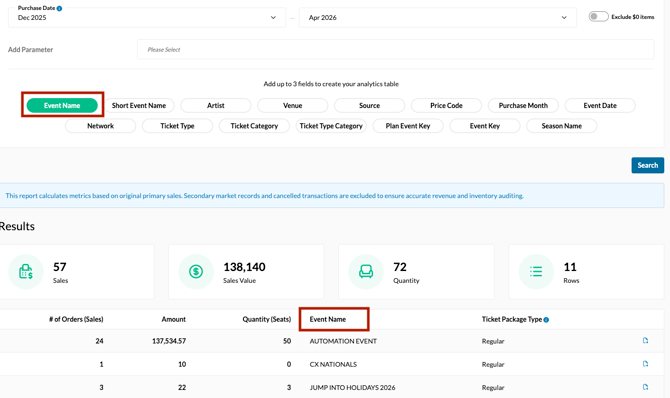This screenshot has height=398, width=670.
Task: Toggle the Exclude $0 items switch
Action: click(598, 17)
